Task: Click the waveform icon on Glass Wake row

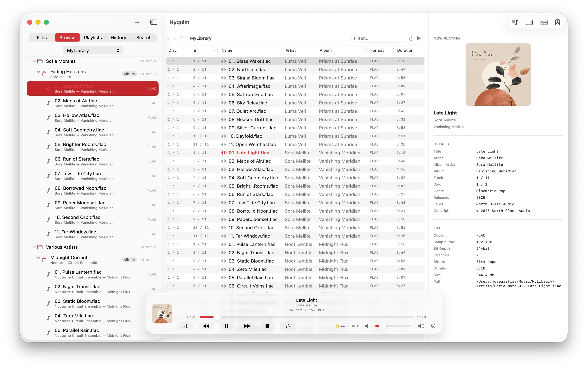Action: [x=223, y=61]
